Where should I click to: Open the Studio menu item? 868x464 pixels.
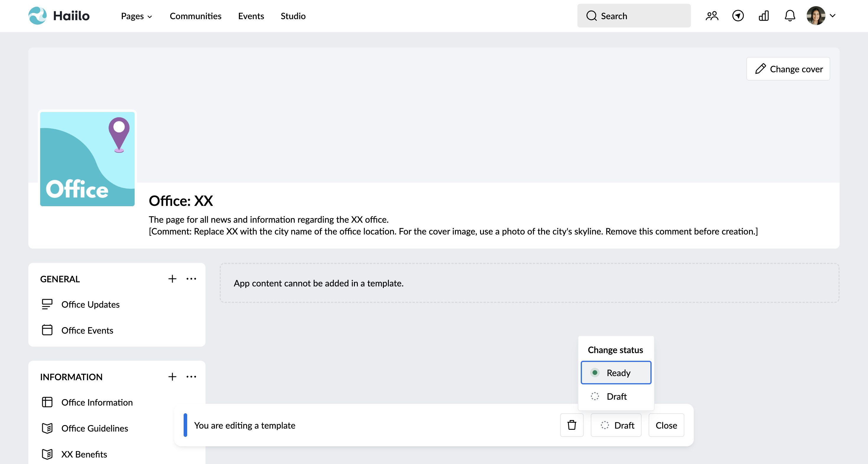(x=293, y=16)
